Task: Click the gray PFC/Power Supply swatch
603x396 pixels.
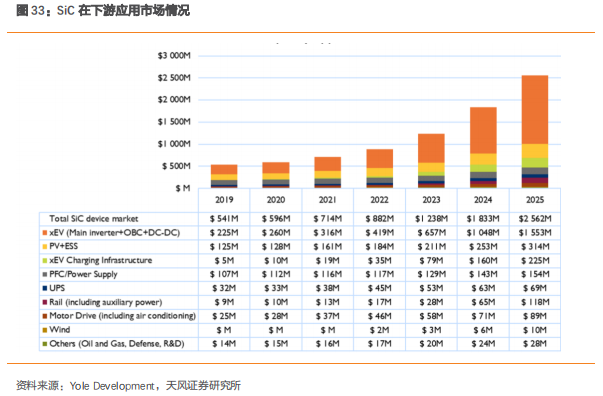Action: 45,275
